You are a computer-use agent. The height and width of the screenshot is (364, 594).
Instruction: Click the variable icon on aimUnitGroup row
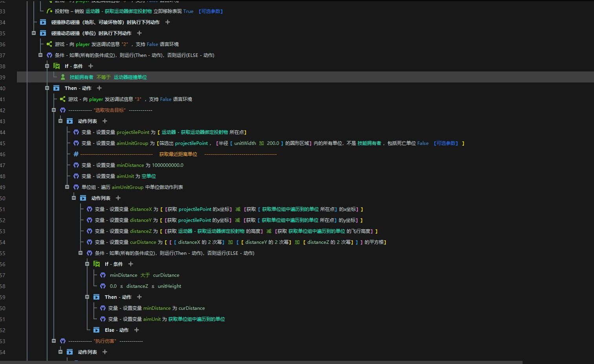tap(76, 143)
